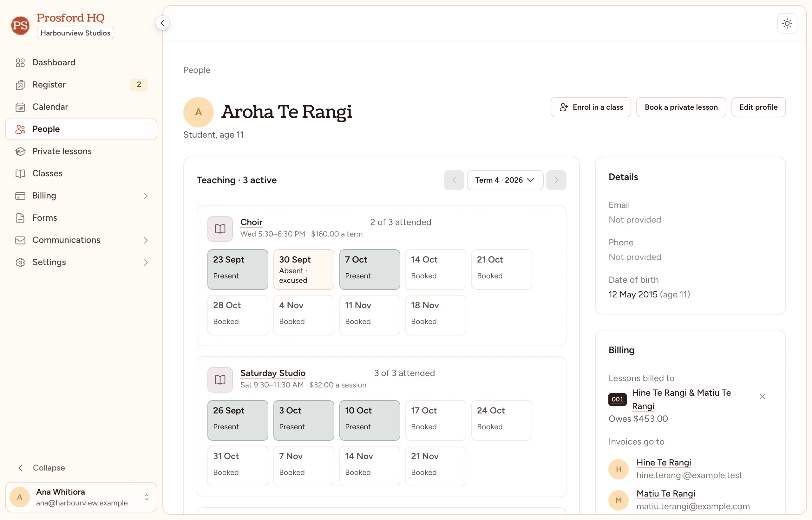
Task: Click Saturday Studio book icon
Action: (x=220, y=380)
